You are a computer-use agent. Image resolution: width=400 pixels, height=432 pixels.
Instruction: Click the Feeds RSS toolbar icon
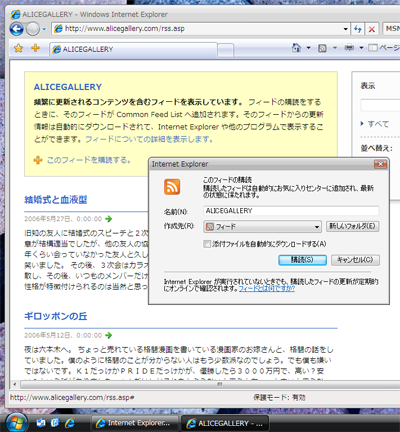(322, 48)
